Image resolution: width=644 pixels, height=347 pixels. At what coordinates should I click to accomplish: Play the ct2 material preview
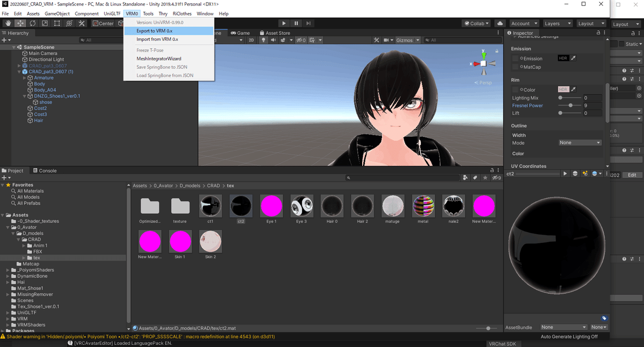565,173
